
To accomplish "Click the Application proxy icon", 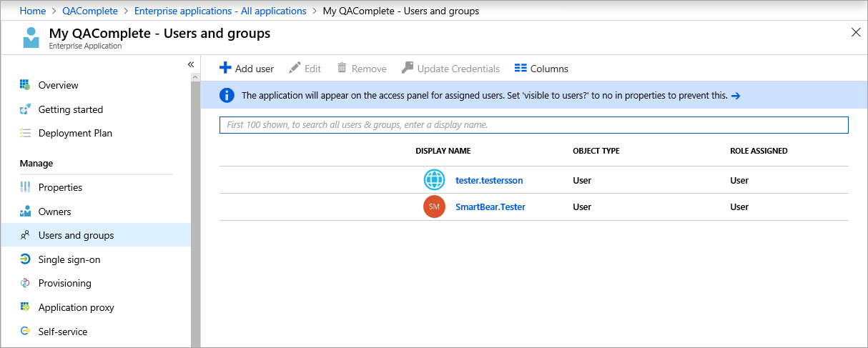I will click(25, 307).
